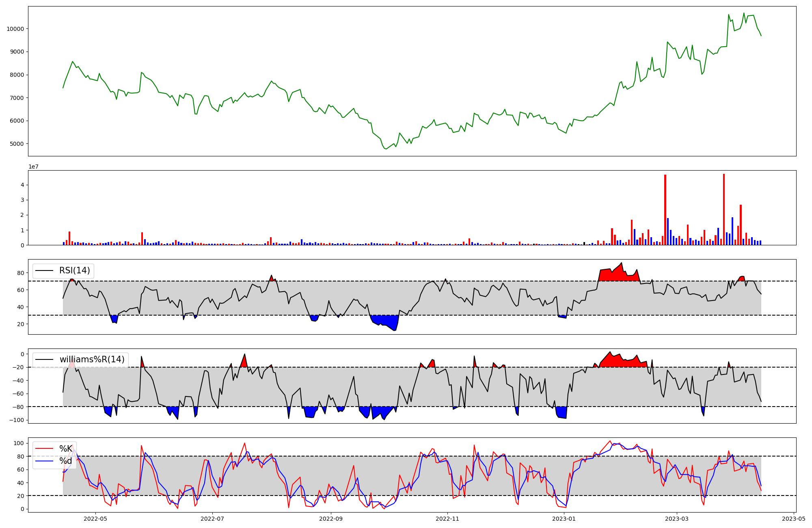The width and height of the screenshot is (812, 528).
Task: Click the %d legend text
Action: click(x=66, y=461)
